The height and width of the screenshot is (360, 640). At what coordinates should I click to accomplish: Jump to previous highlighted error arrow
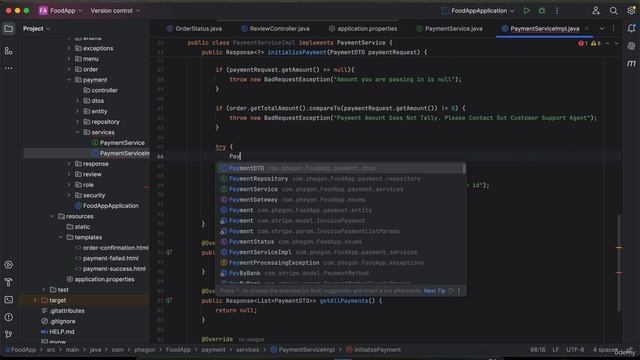pos(607,43)
